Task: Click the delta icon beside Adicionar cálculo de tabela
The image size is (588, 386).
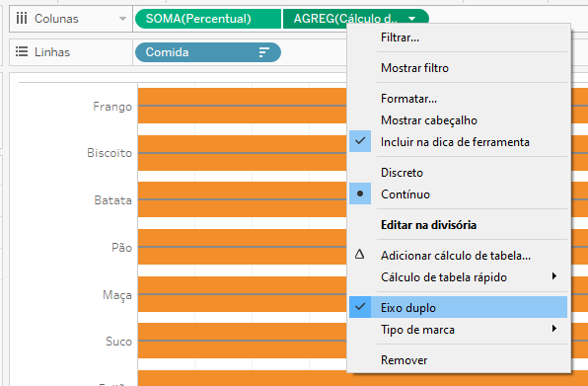Action: (360, 255)
